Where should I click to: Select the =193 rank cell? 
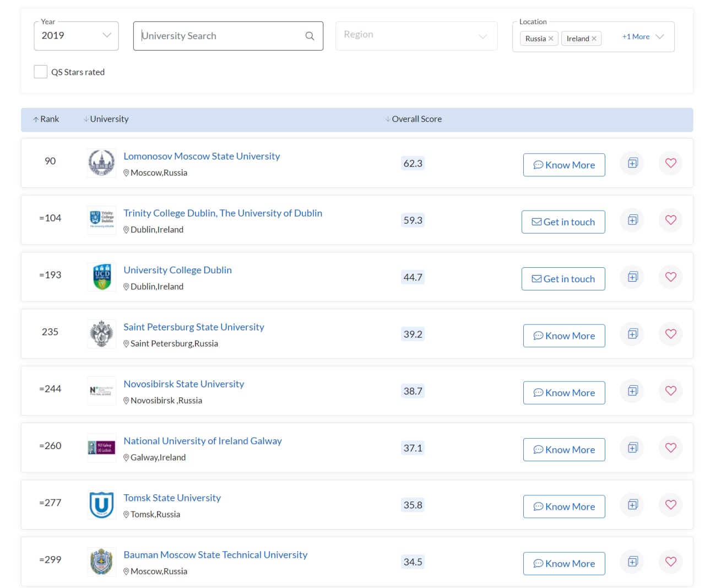point(50,275)
